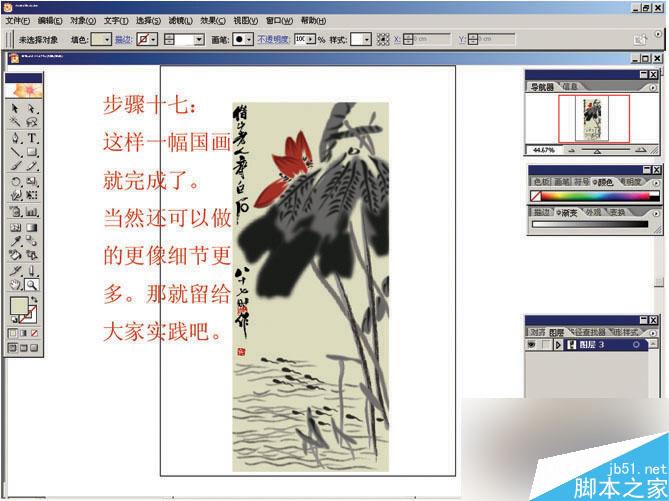
Task: Open 编辑(E) menu
Action: click(50, 20)
